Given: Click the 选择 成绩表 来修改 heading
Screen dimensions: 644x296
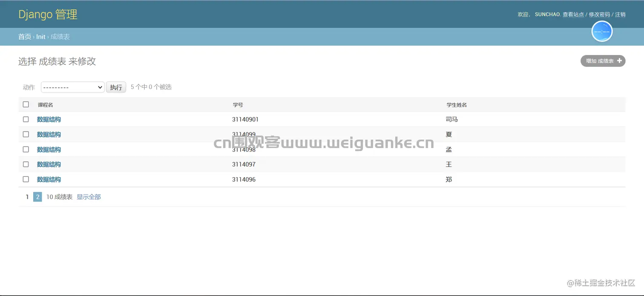Looking at the screenshot, I should click(57, 61).
